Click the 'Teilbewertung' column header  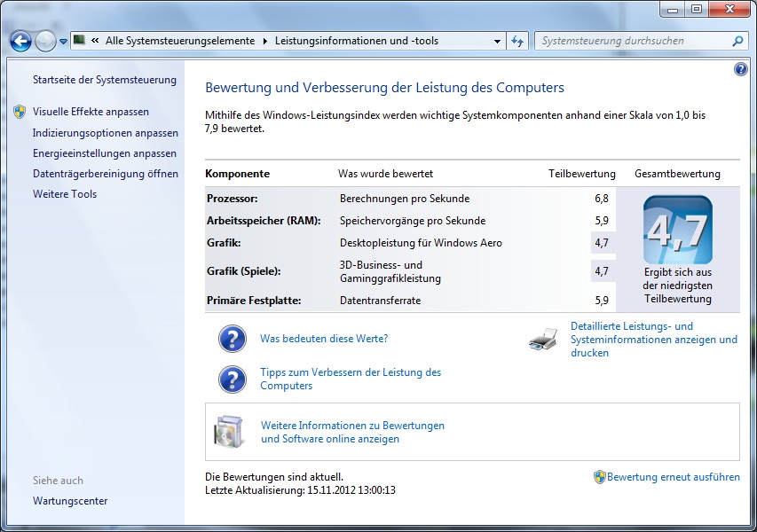[582, 174]
